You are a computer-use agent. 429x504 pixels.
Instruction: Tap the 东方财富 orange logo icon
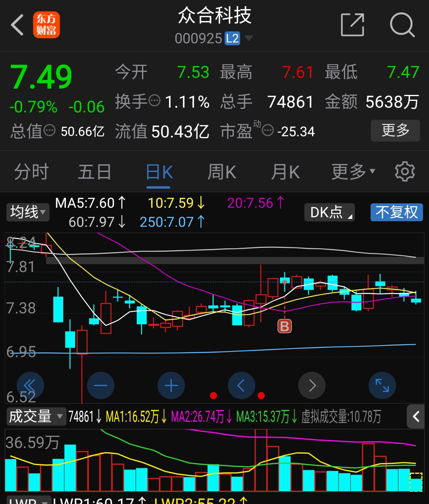pos(47,25)
